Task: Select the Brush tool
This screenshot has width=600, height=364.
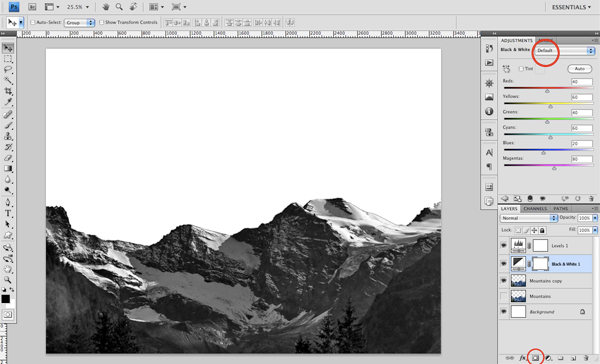Action: coord(8,125)
